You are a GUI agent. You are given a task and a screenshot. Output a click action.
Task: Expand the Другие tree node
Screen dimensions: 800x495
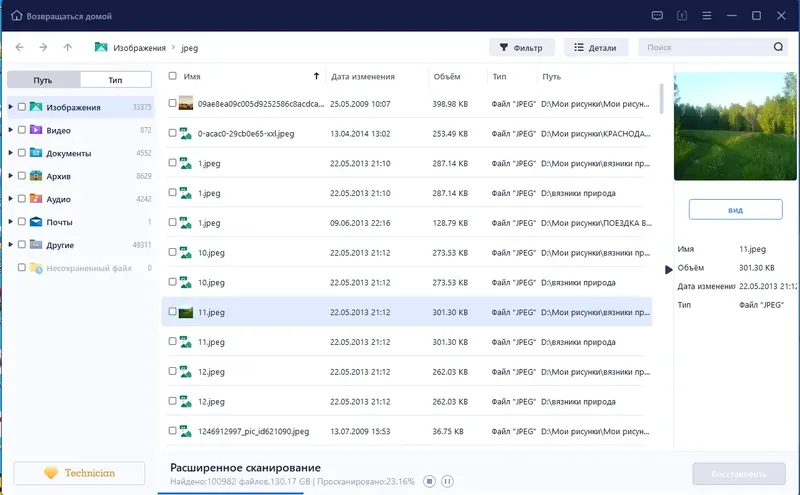pyautogui.click(x=10, y=244)
